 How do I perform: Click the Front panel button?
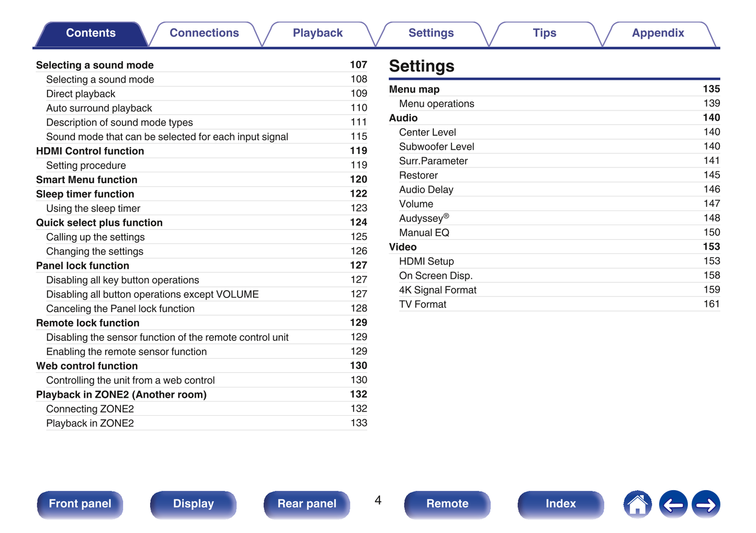(x=80, y=504)
